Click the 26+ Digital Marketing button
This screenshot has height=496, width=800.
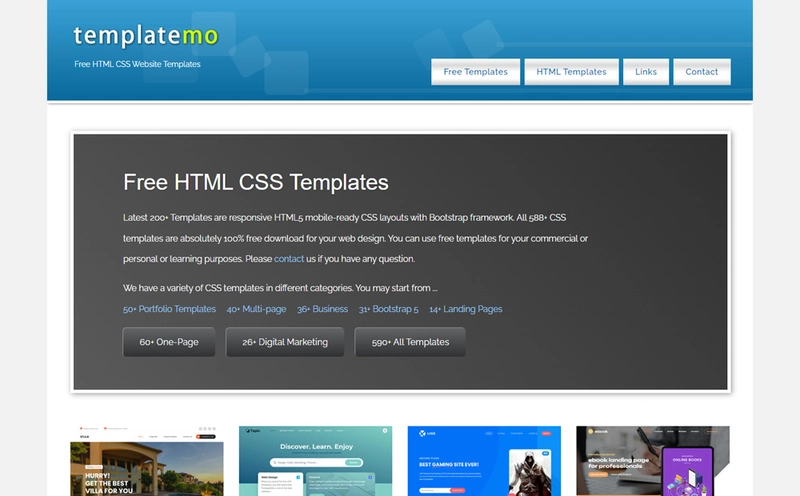pos(285,342)
